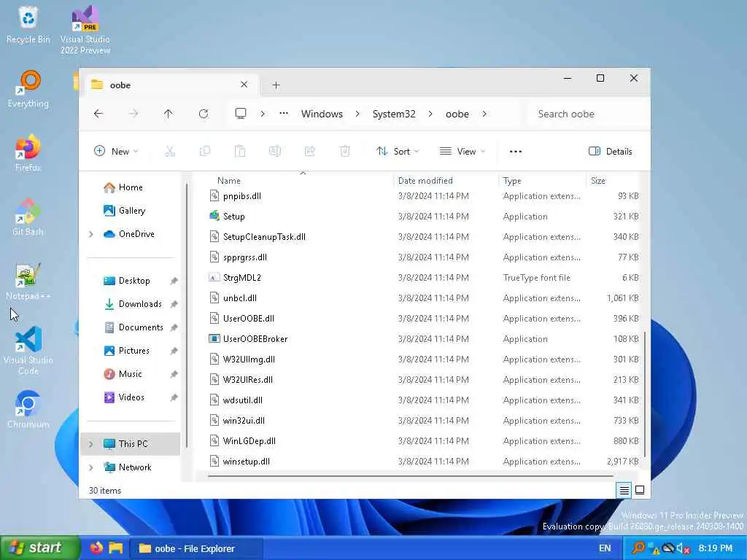747x560 pixels.
Task: Open Documents in navigation pane
Action: tap(133, 327)
